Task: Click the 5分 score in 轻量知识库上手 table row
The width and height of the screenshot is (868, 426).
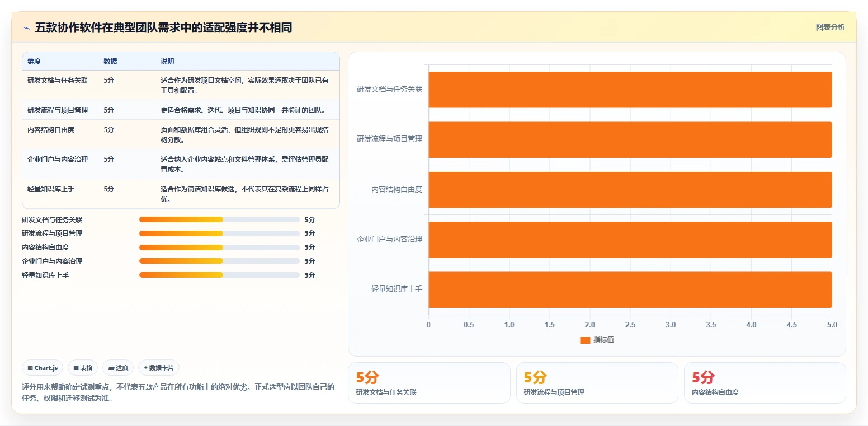Action: pyautogui.click(x=108, y=189)
